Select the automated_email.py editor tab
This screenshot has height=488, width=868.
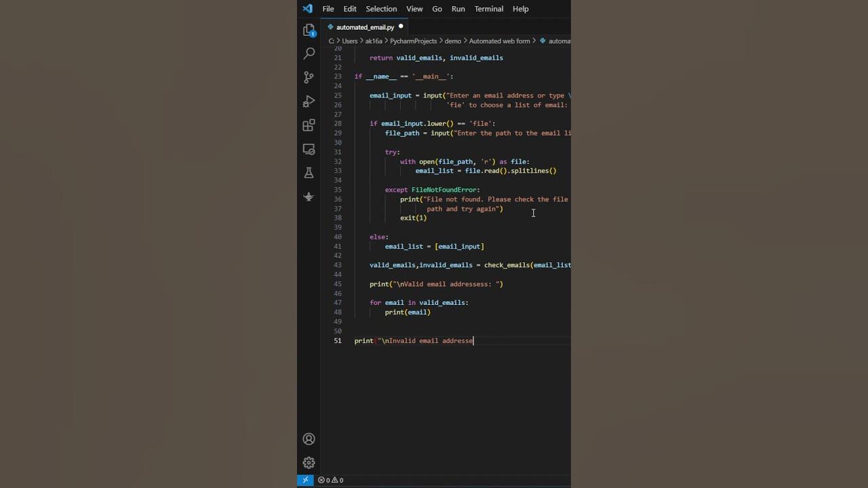pos(365,27)
